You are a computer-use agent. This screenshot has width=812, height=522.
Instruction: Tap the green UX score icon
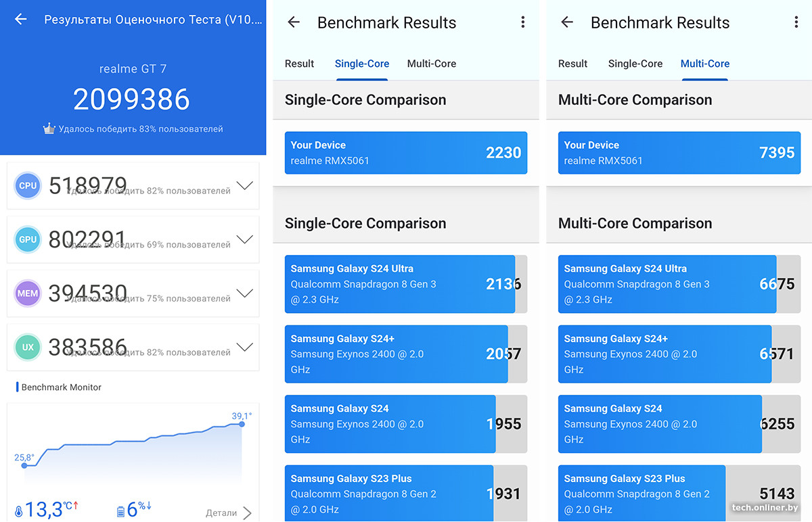tap(28, 348)
